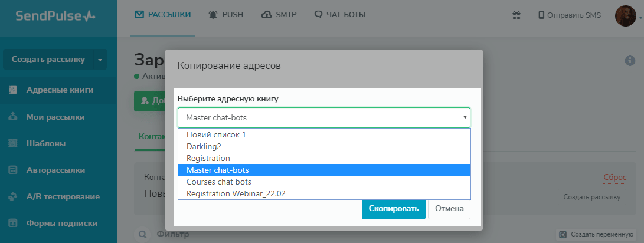Image resolution: width=644 pixels, height=243 pixels.
Task: Open Мои рассылки in sidebar
Action: pyautogui.click(x=55, y=117)
